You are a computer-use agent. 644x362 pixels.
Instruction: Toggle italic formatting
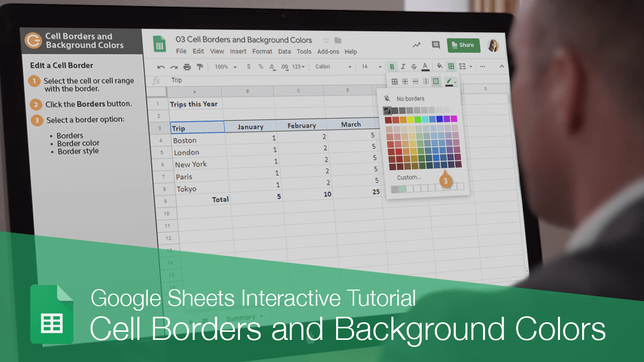[403, 66]
